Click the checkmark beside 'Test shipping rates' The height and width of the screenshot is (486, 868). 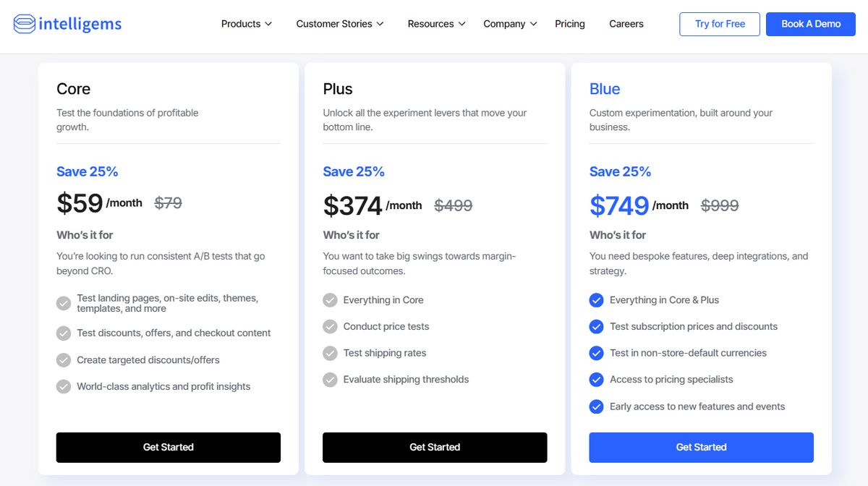click(x=330, y=353)
